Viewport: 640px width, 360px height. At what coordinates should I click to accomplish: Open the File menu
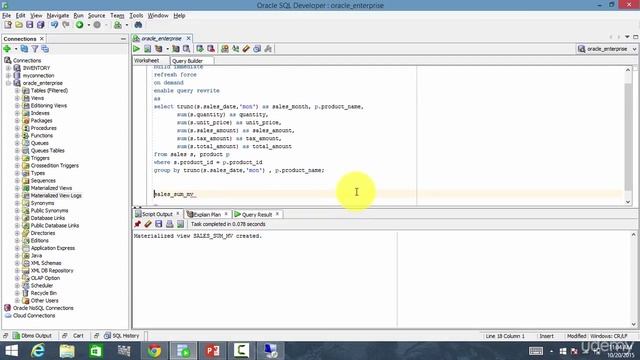tap(7, 16)
